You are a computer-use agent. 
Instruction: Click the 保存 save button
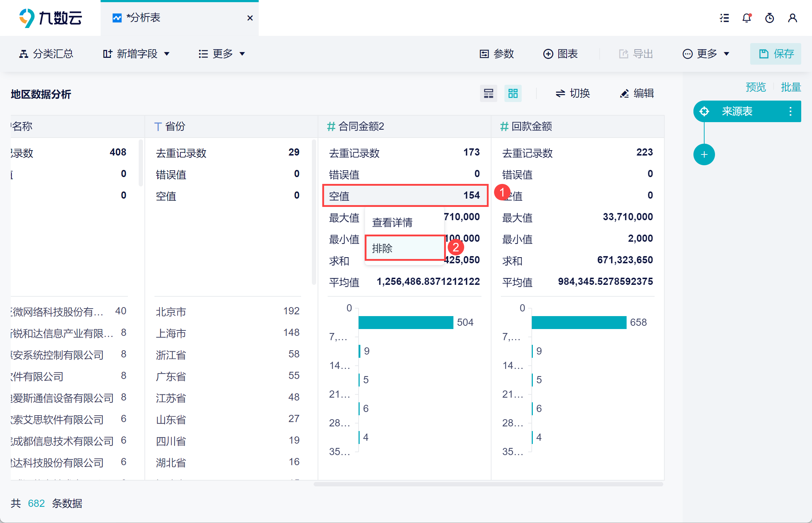[x=775, y=54]
